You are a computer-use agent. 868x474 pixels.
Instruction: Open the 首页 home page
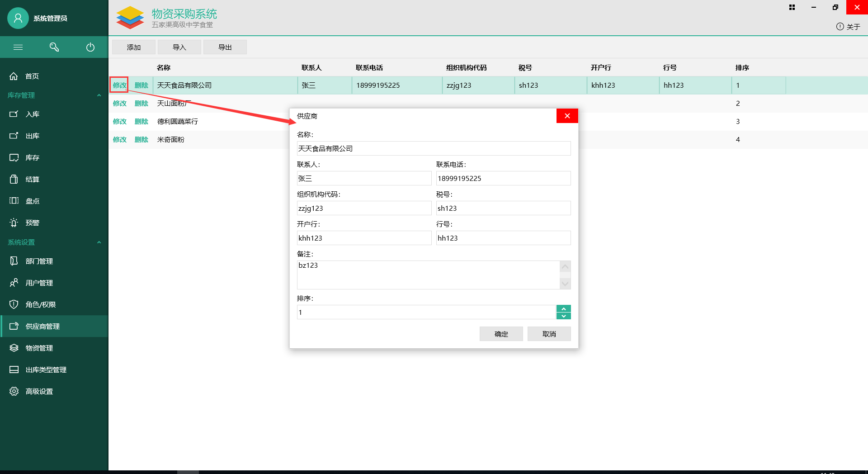tap(32, 76)
